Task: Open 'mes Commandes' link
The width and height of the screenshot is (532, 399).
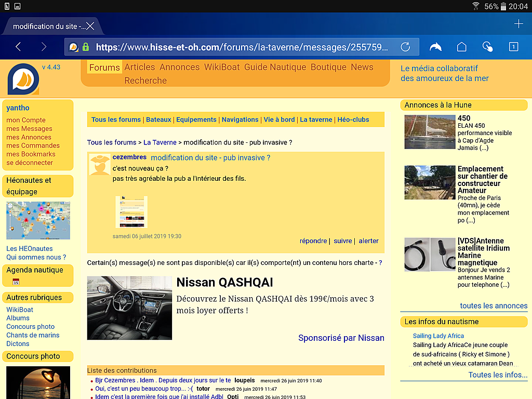Action: (x=33, y=145)
